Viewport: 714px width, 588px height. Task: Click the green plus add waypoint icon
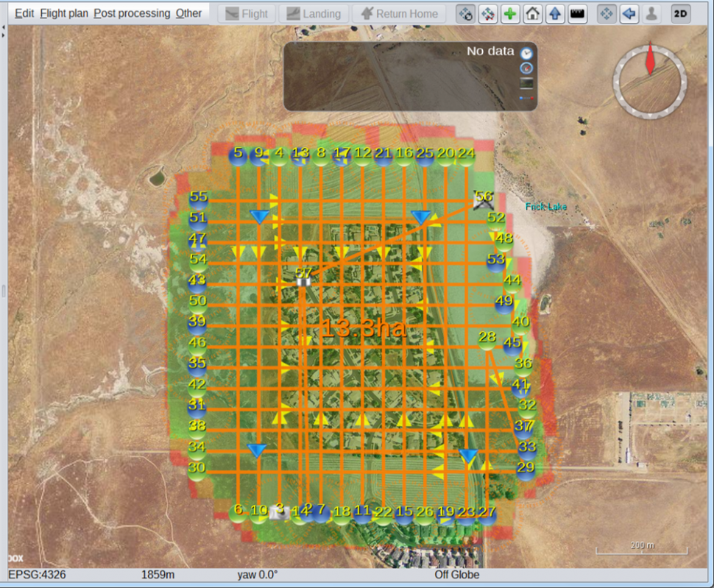[x=509, y=14]
